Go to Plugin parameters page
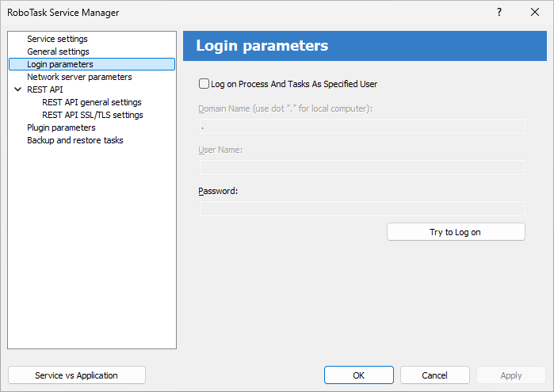Screen dimensions: 554x392 click(x=61, y=127)
